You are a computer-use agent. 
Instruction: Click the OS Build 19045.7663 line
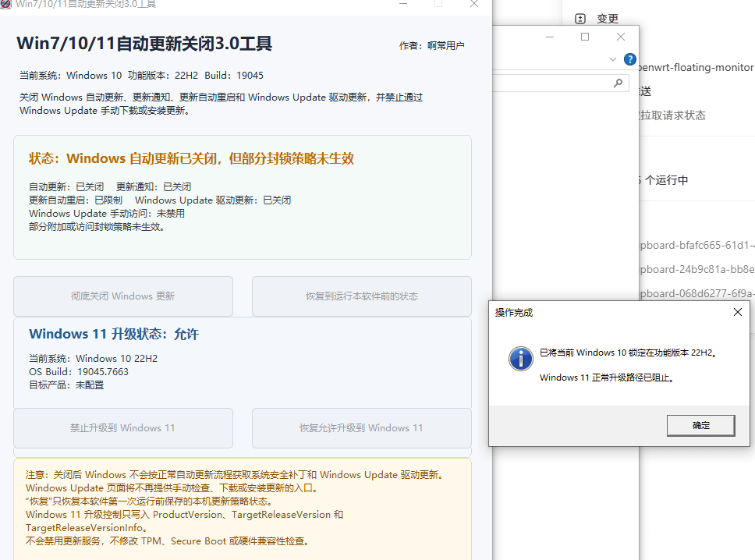pos(79,372)
